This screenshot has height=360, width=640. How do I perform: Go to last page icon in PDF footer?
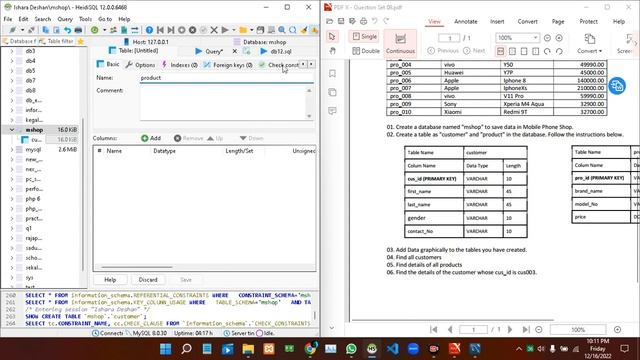pos(526,329)
